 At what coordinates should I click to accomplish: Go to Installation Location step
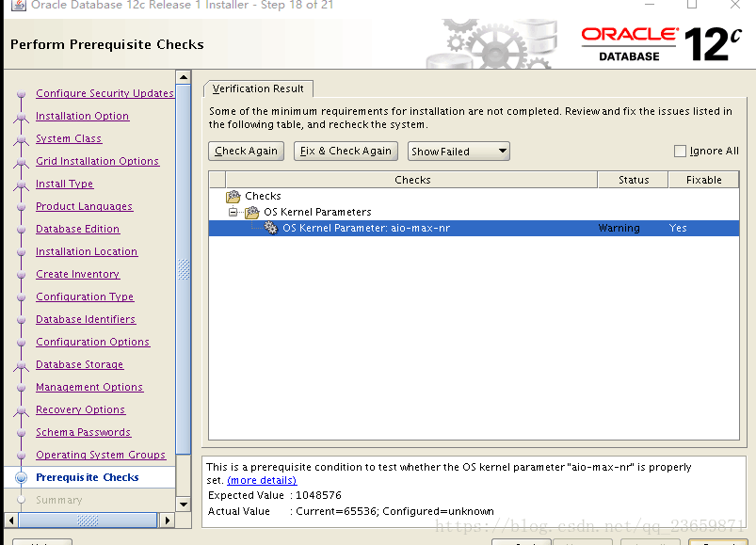[87, 251]
